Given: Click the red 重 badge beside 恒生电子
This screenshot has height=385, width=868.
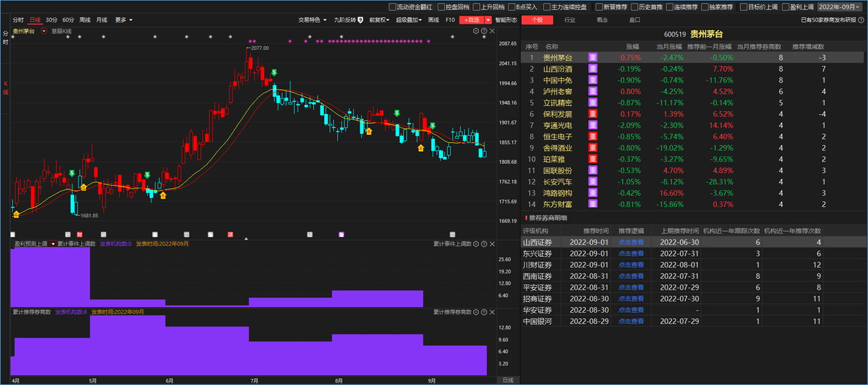Looking at the screenshot, I should [x=593, y=136].
